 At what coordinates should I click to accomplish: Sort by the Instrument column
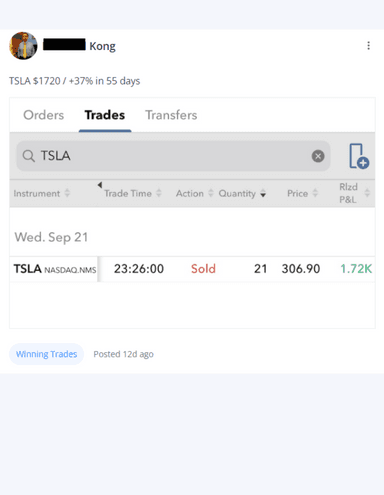[x=42, y=193]
